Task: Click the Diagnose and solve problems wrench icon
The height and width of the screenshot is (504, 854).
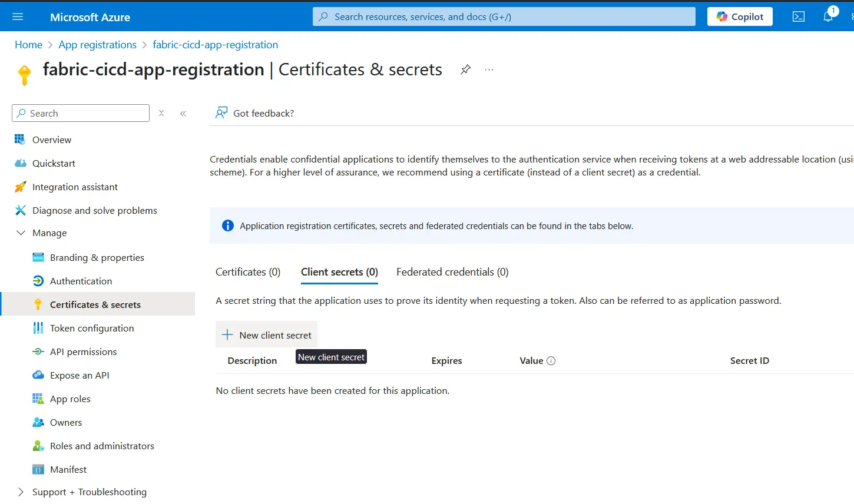Action: pos(20,210)
